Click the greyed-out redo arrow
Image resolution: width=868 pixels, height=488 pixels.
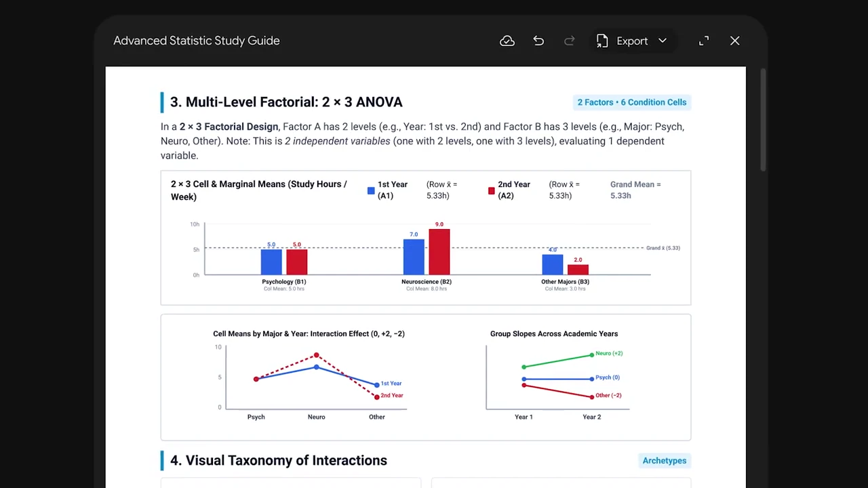[x=570, y=41]
